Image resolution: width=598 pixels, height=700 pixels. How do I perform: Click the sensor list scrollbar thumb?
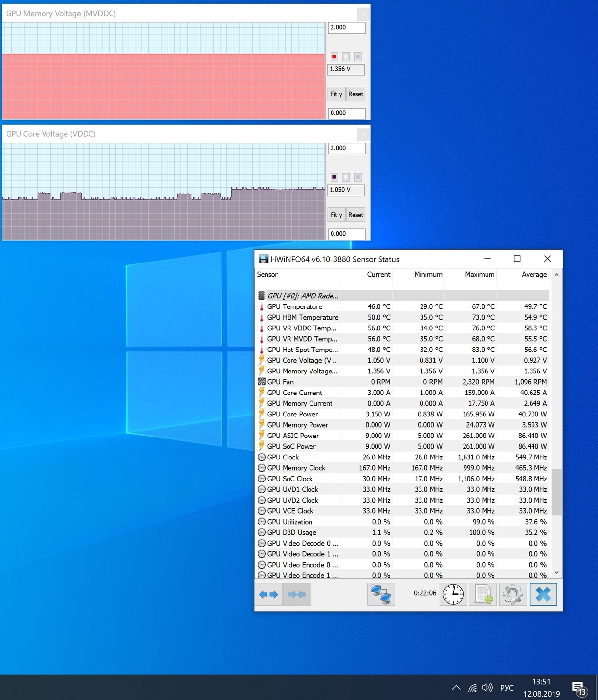(556, 492)
